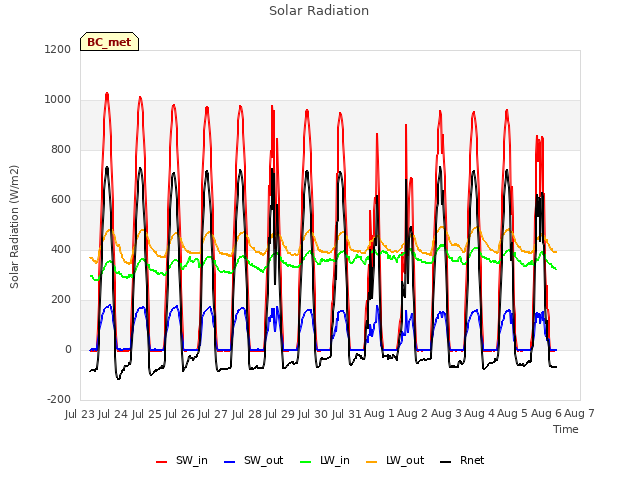Viewport: 640px width, 480px height.
Task: Click the 800 y-axis tick label
Action: 61,150
